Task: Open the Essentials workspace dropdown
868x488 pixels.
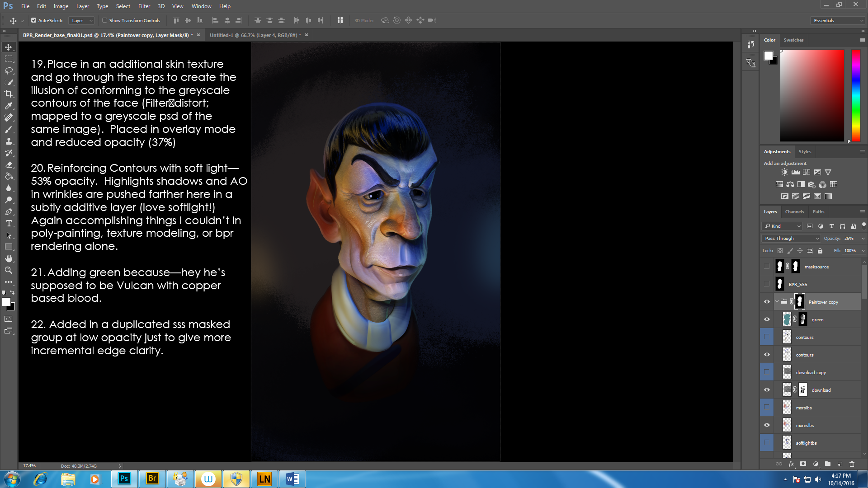Action: (838, 20)
